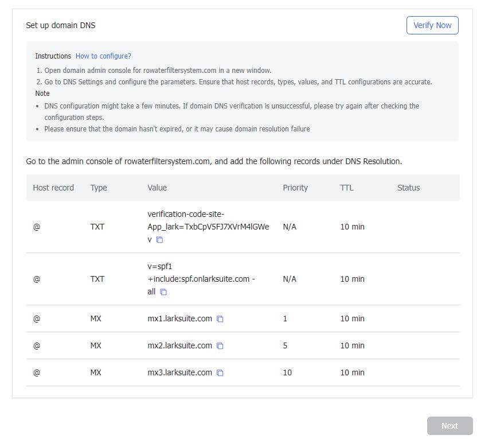
Task: Select the mx3.larksuite.com value text
Action: point(179,372)
